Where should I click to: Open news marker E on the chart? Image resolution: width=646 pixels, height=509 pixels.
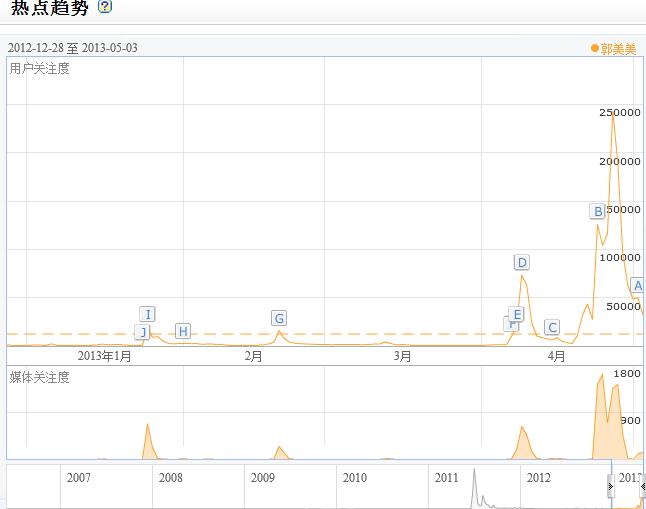517,314
